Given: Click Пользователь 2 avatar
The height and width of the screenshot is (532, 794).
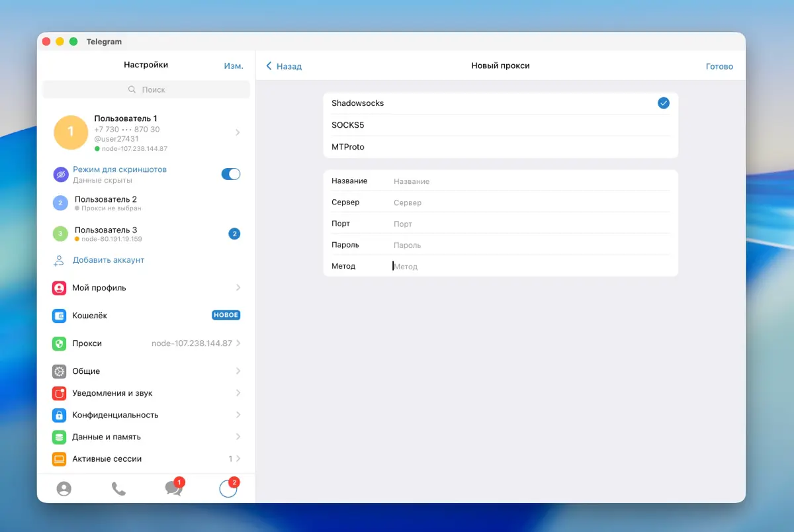Looking at the screenshot, I should coord(60,203).
